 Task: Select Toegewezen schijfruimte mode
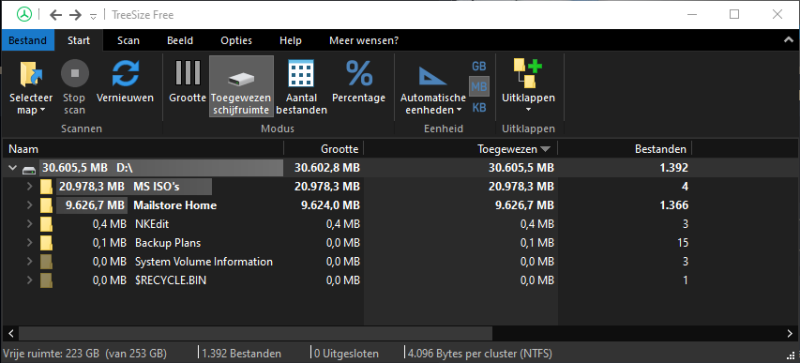coord(241,86)
